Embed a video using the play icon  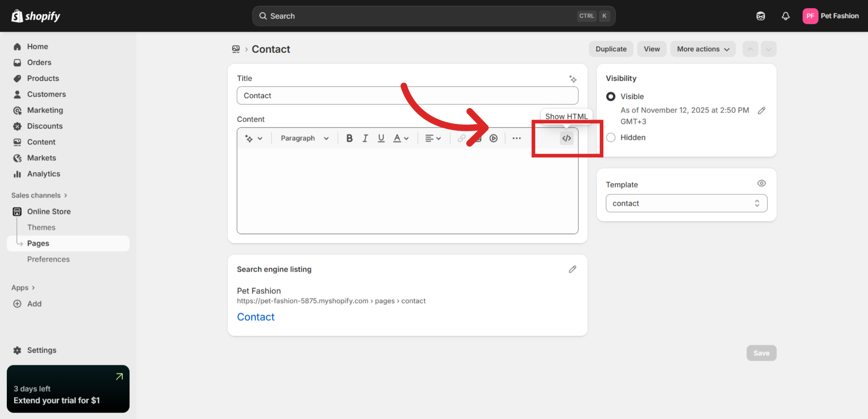[493, 138]
